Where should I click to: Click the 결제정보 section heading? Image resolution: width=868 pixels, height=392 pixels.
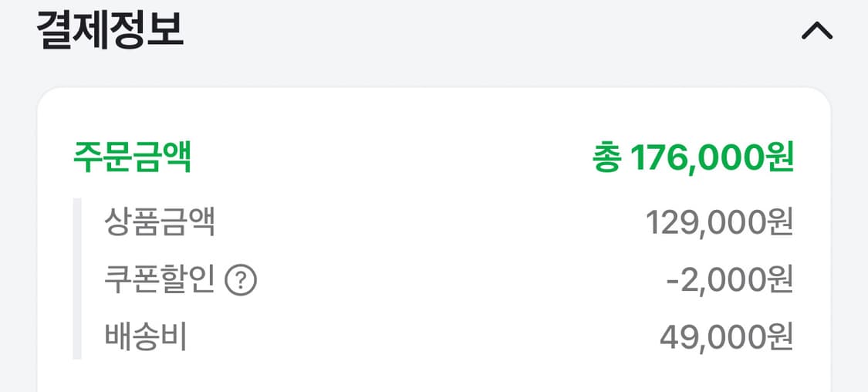point(110,30)
